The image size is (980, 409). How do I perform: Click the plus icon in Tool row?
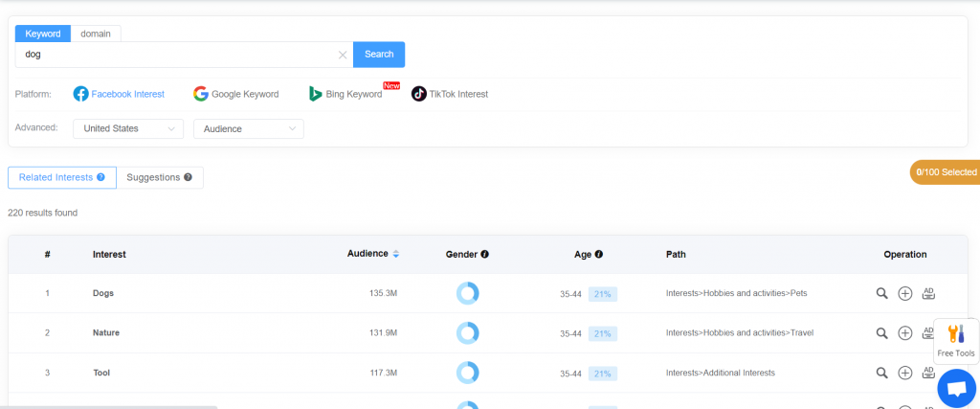pos(905,373)
